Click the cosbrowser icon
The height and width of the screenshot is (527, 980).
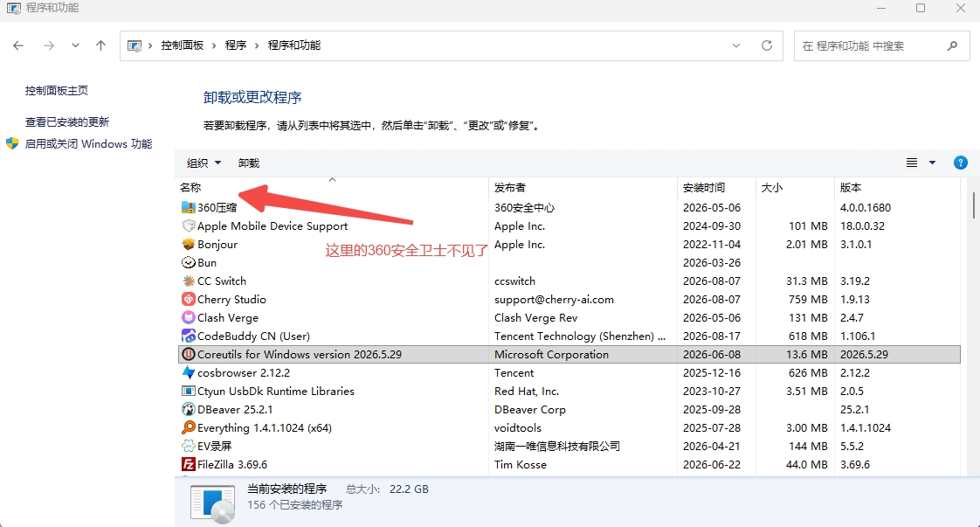tap(188, 372)
